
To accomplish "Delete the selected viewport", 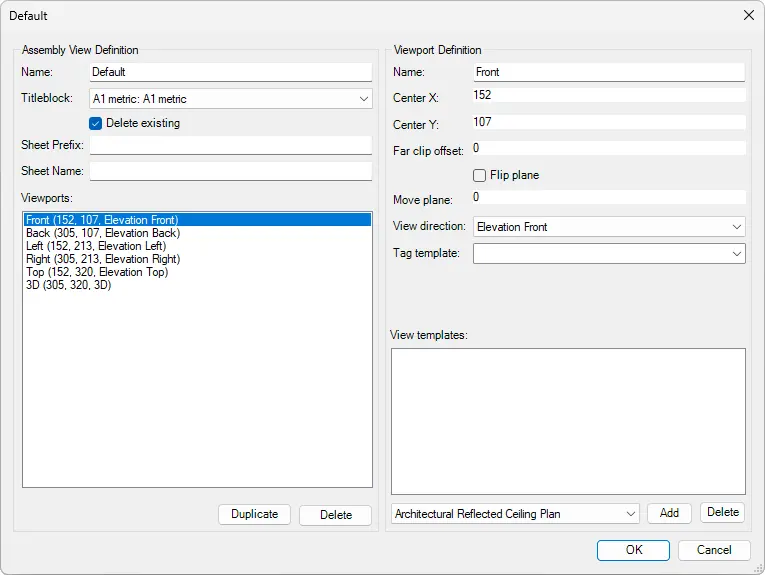I will (x=335, y=515).
